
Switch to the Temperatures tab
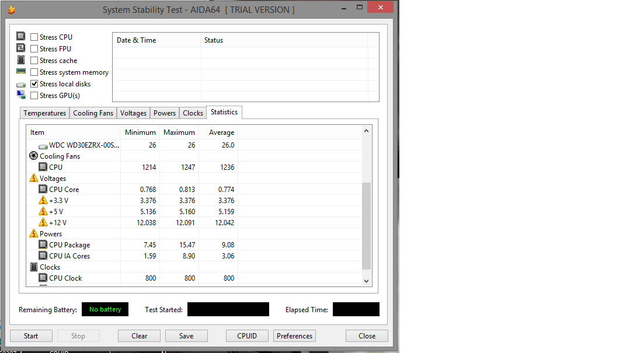point(44,113)
